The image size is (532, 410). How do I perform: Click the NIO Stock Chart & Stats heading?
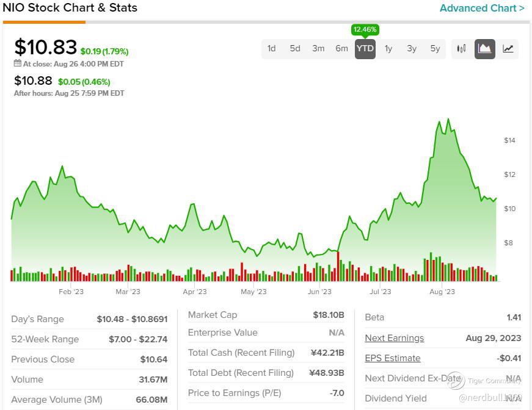pyautogui.click(x=70, y=7)
